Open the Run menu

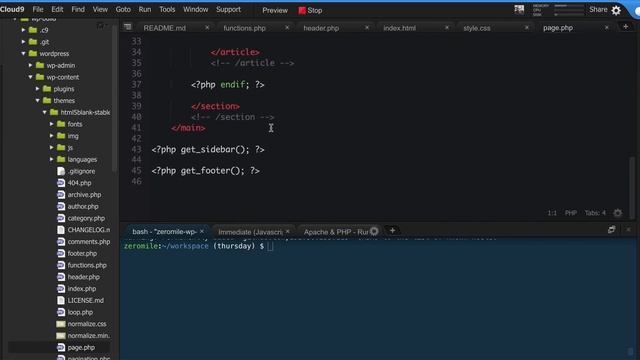(144, 9)
